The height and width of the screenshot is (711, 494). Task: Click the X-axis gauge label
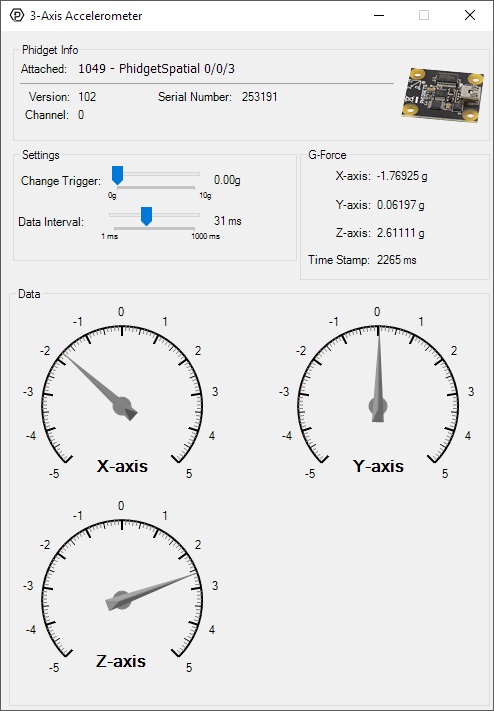(x=122, y=466)
